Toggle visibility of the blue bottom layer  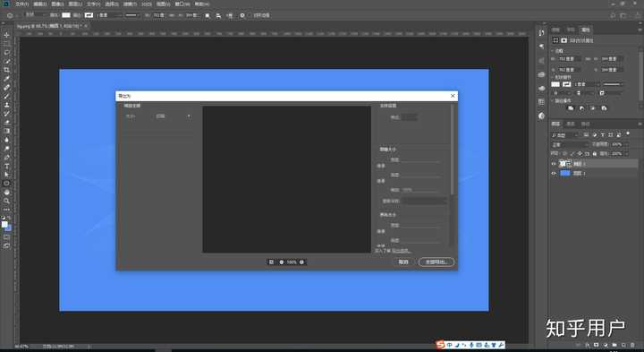(x=554, y=174)
